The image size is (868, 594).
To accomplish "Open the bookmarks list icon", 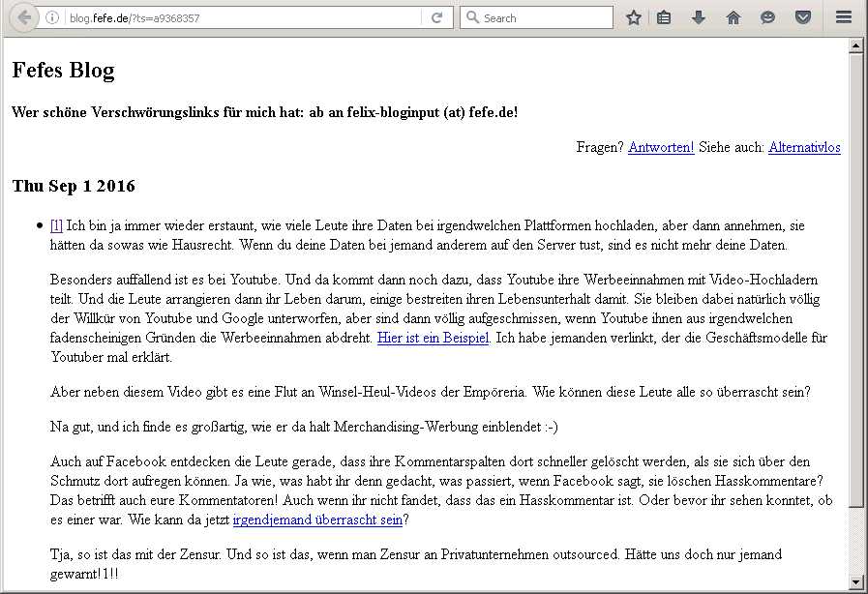I will click(664, 17).
